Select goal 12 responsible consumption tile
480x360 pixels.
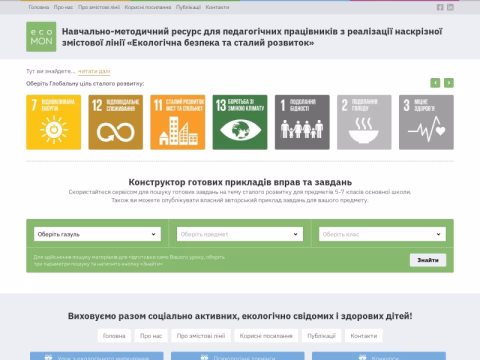[116, 122]
